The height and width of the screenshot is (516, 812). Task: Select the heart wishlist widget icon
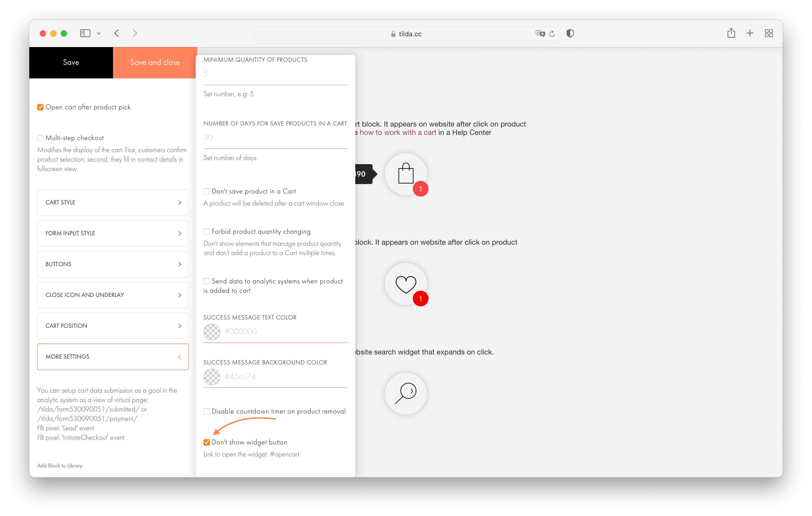click(406, 284)
